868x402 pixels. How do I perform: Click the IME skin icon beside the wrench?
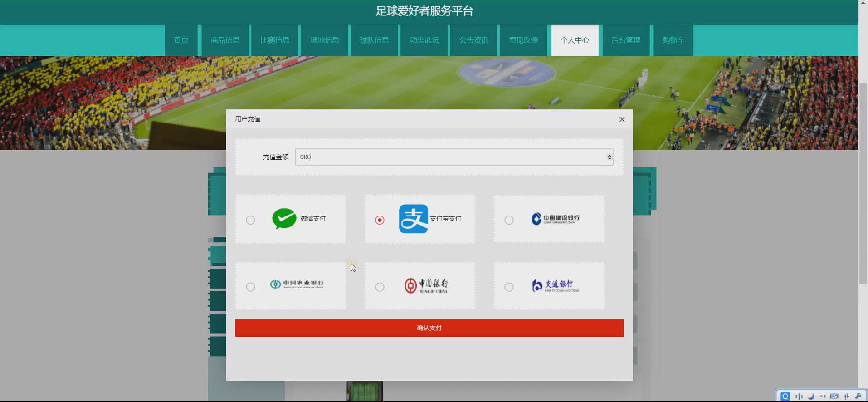tap(846, 396)
